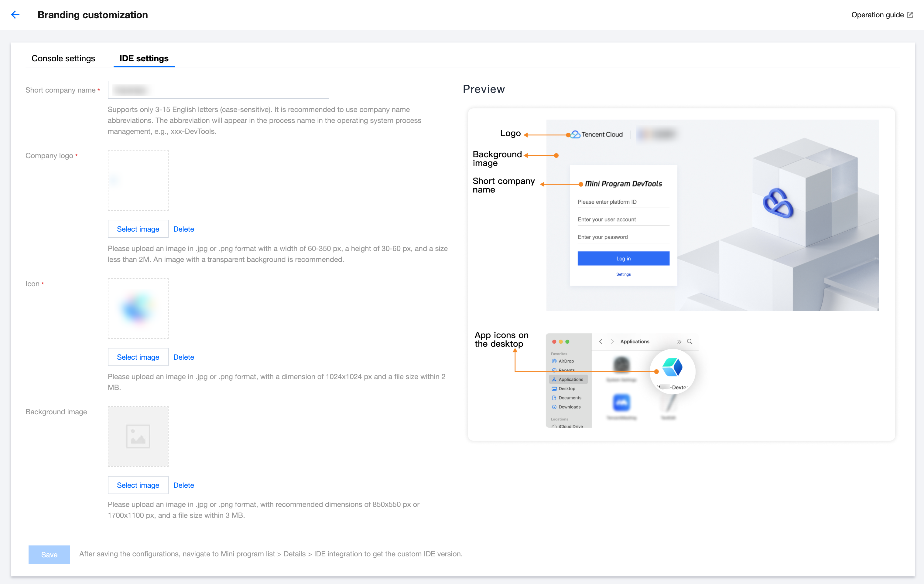Delete the uploaded Icon image

pyautogui.click(x=183, y=357)
